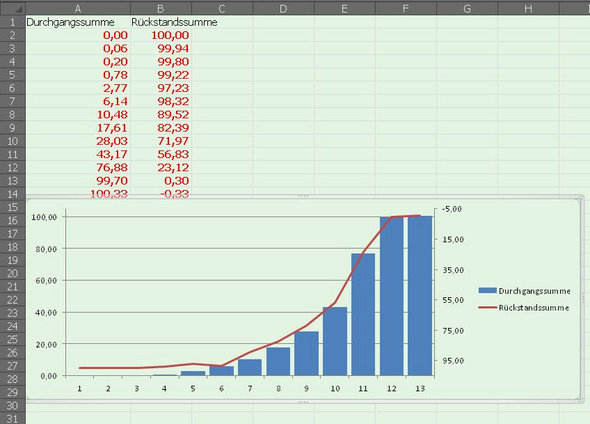Image resolution: width=590 pixels, height=424 pixels.
Task: Click the chart's top edge sizing handle
Action: point(303,196)
